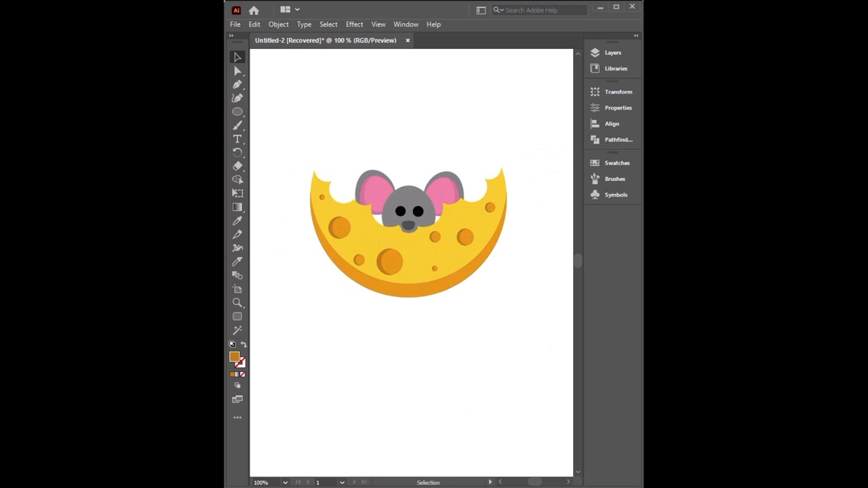868x488 pixels.
Task: Expand the right panel dock
Action: click(636, 35)
